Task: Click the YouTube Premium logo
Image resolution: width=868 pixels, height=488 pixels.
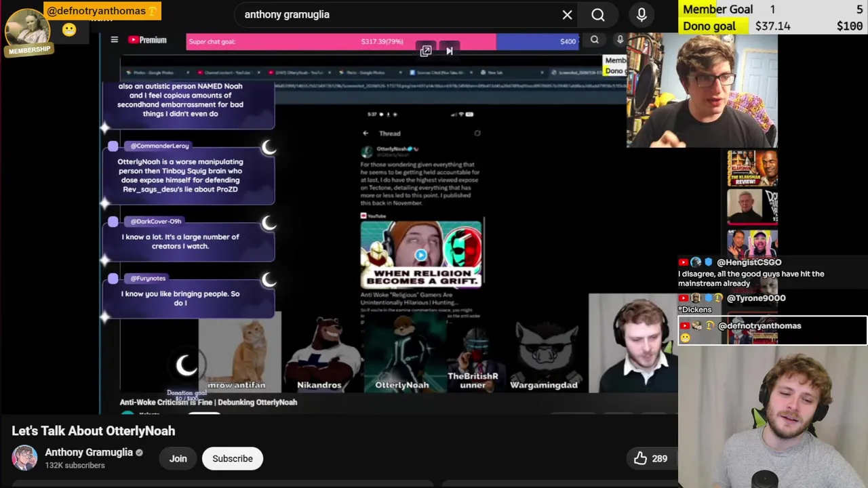Action: [147, 40]
